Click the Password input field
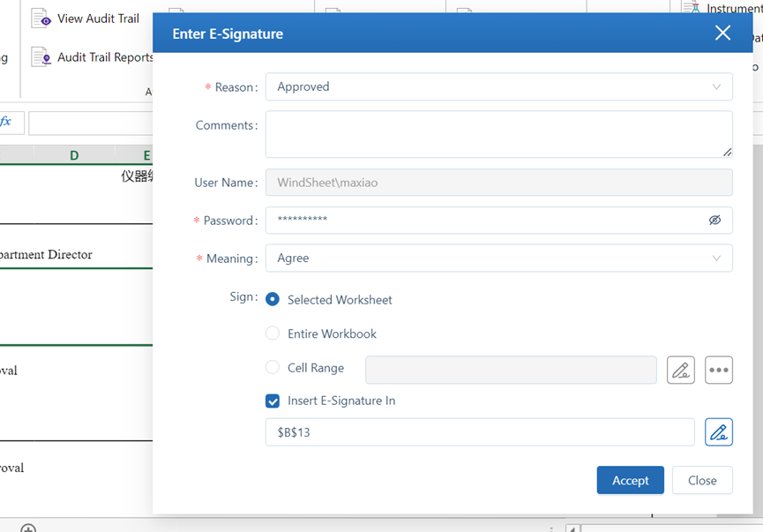This screenshot has height=532, width=763. coord(485,221)
